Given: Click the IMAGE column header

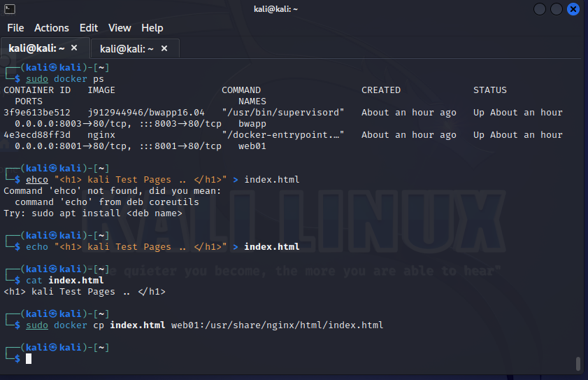Looking at the screenshot, I should pos(101,90).
